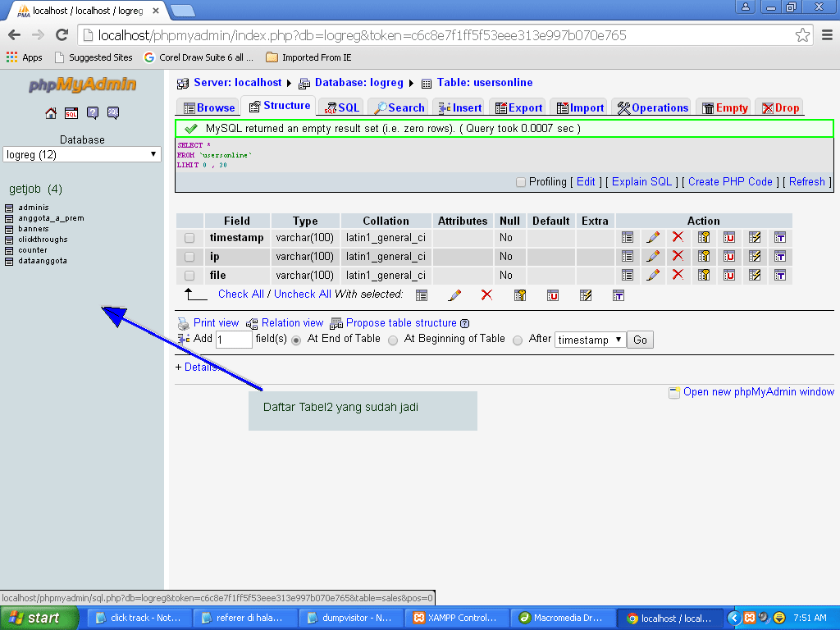Screen dimensions: 840x630
Task: Open the After dropdown showing timestamp
Action: pyautogui.click(x=589, y=339)
